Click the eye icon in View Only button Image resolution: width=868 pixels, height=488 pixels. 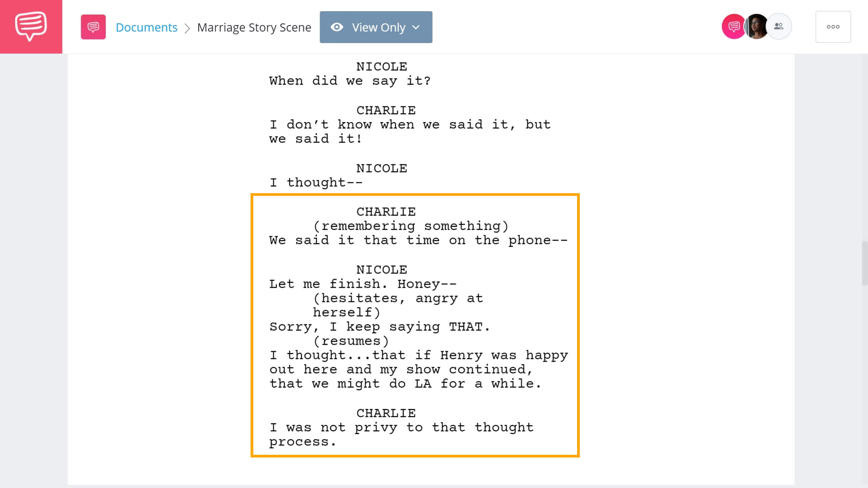click(337, 27)
